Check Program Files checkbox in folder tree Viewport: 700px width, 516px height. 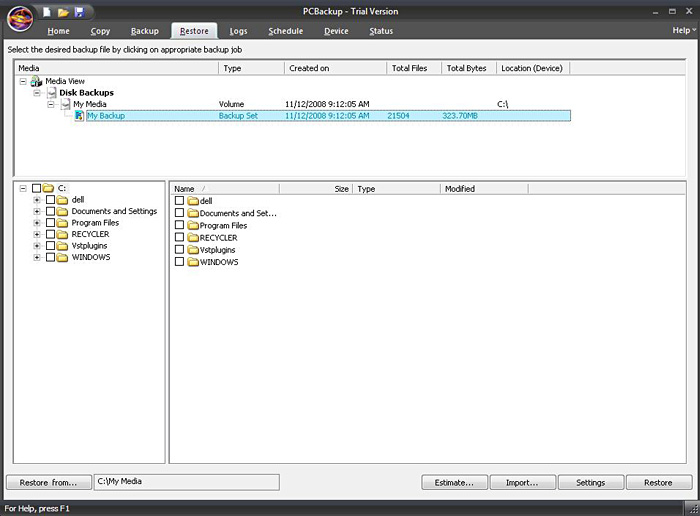click(x=50, y=223)
